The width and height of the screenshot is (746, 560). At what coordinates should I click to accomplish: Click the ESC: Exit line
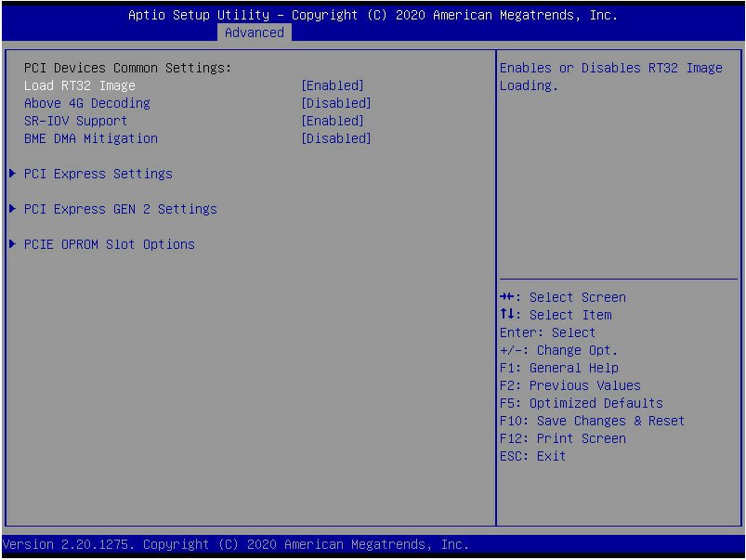[x=533, y=456]
